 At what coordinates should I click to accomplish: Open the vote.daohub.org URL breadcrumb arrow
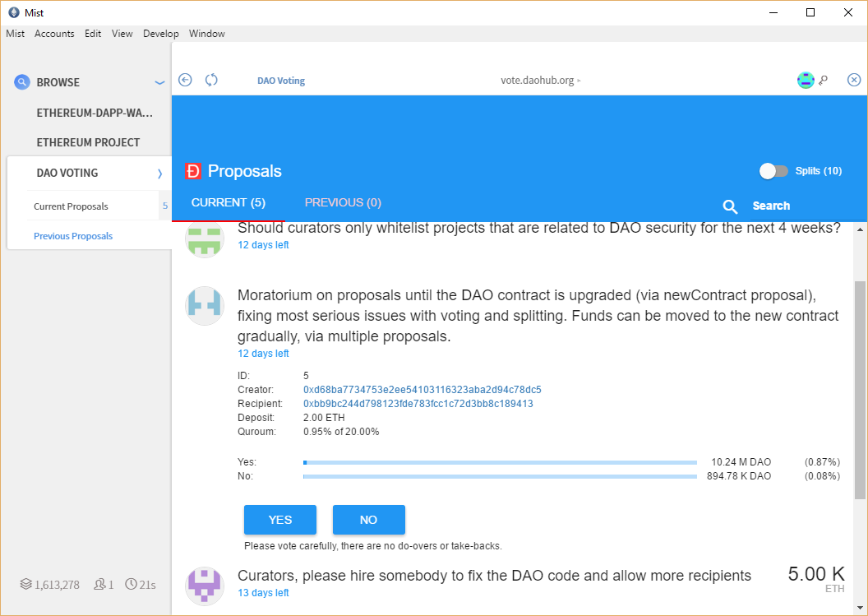pyautogui.click(x=579, y=81)
